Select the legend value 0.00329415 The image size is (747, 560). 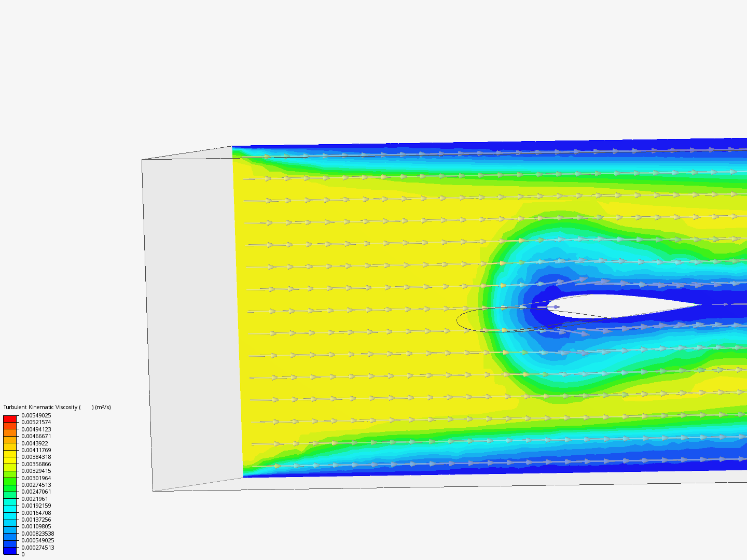pyautogui.click(x=36, y=471)
